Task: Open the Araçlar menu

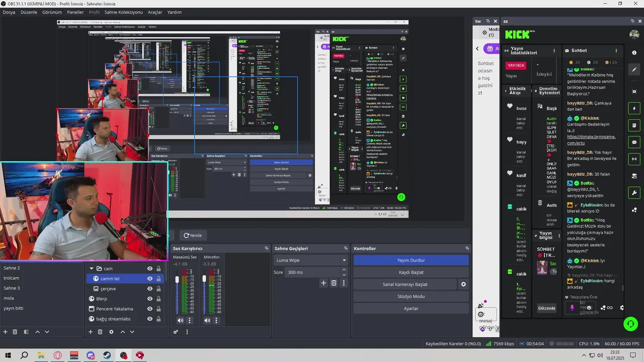Action: [x=155, y=12]
